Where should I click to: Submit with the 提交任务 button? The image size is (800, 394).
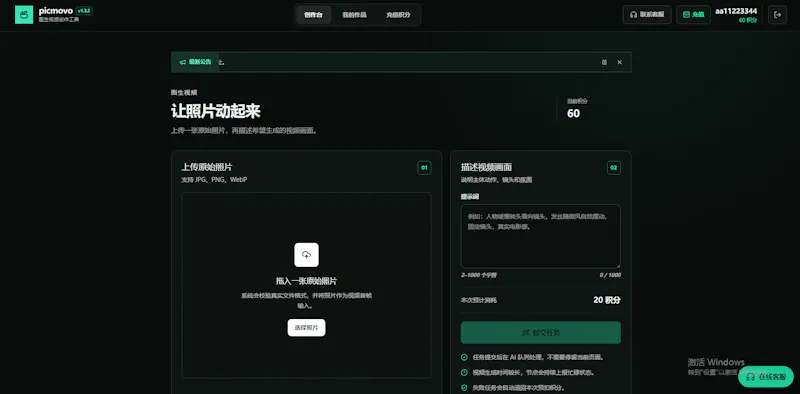point(541,333)
